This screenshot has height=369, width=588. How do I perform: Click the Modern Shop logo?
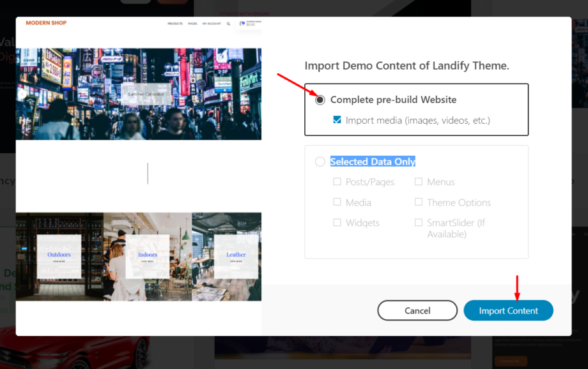pyautogui.click(x=45, y=23)
